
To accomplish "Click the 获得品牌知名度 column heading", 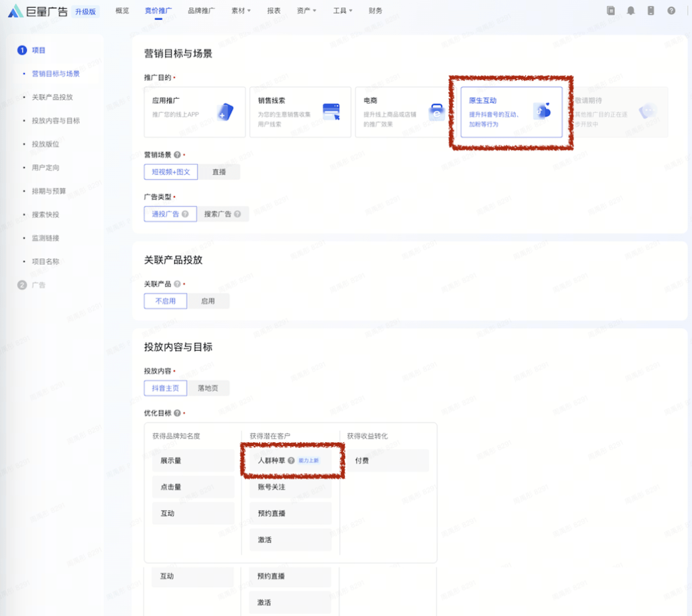I will (x=176, y=436).
